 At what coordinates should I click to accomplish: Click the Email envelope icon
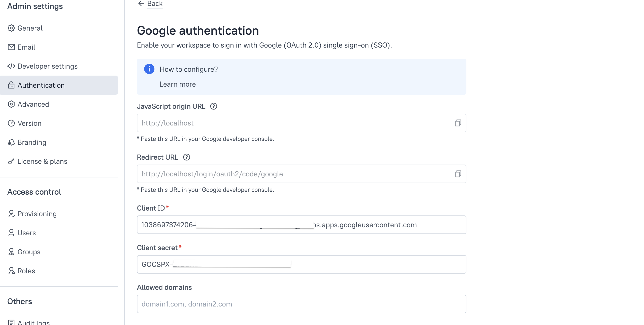click(11, 47)
